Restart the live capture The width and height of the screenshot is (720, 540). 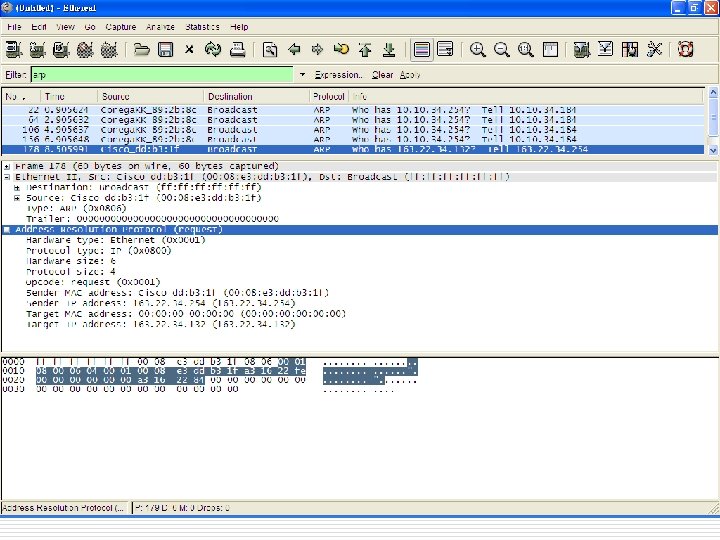click(x=109, y=49)
